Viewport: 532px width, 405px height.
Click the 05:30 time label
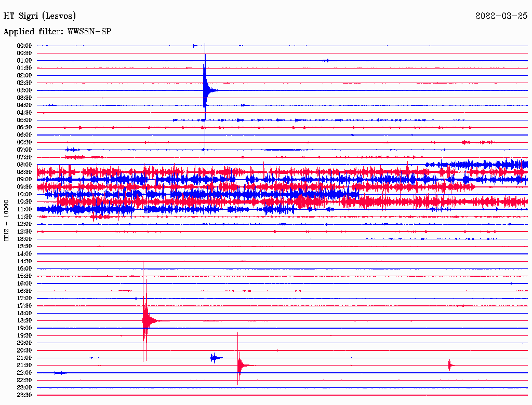coord(24,128)
